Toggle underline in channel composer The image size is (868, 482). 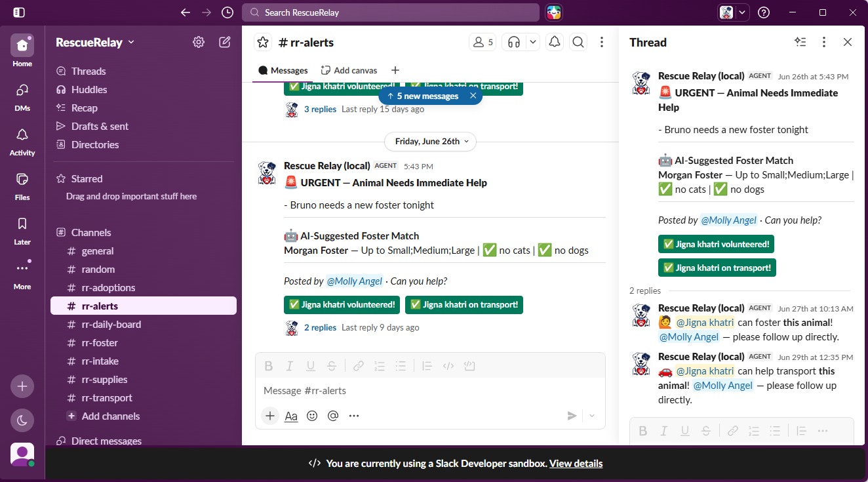[x=311, y=366]
